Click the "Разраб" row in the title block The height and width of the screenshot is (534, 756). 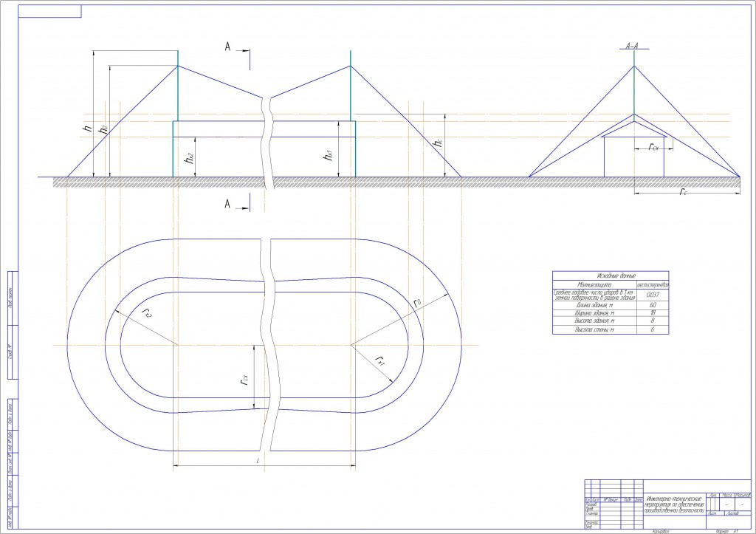[591, 504]
